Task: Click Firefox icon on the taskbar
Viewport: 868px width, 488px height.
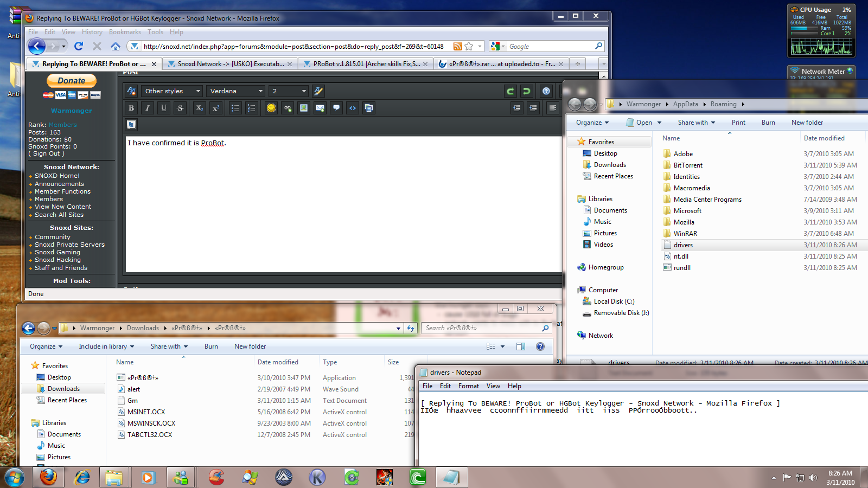Action: 48,477
